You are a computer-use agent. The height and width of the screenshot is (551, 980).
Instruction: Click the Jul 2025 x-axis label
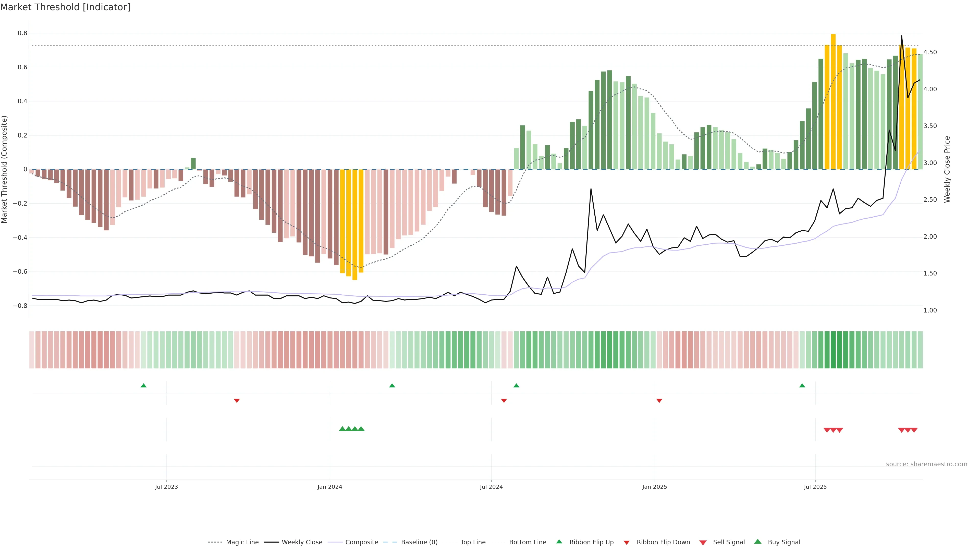815,487
